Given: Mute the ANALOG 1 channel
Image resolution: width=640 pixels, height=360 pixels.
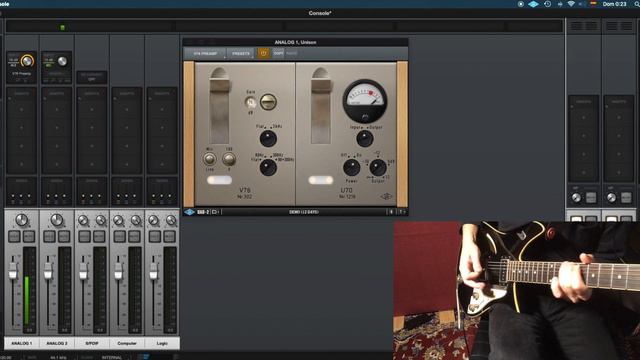Looking at the screenshot, I should (29, 236).
